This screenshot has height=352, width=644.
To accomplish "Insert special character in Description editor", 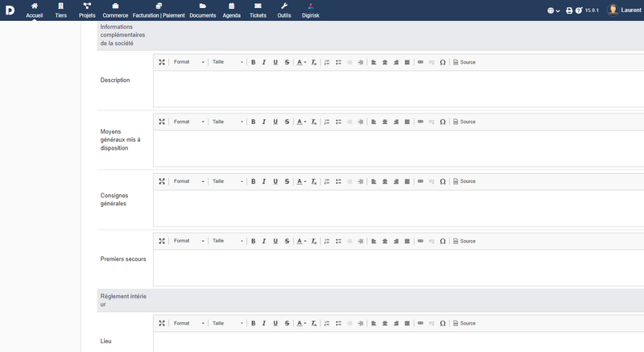I will (x=443, y=62).
